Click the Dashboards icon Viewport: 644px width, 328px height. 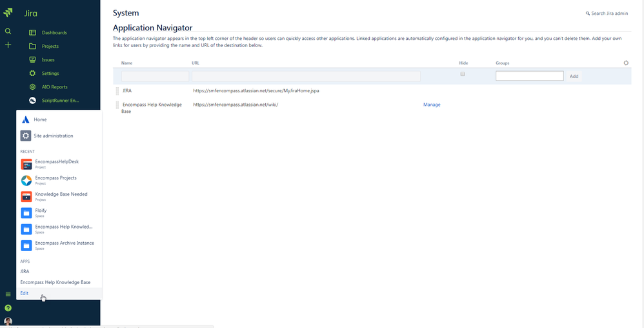click(32, 32)
